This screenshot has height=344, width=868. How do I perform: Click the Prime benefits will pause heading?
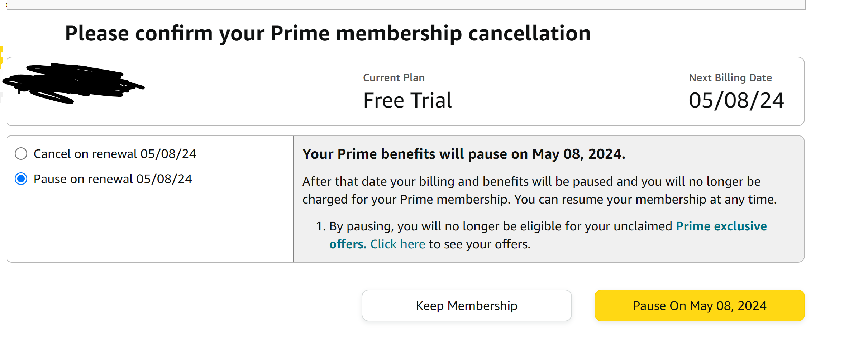tap(464, 154)
